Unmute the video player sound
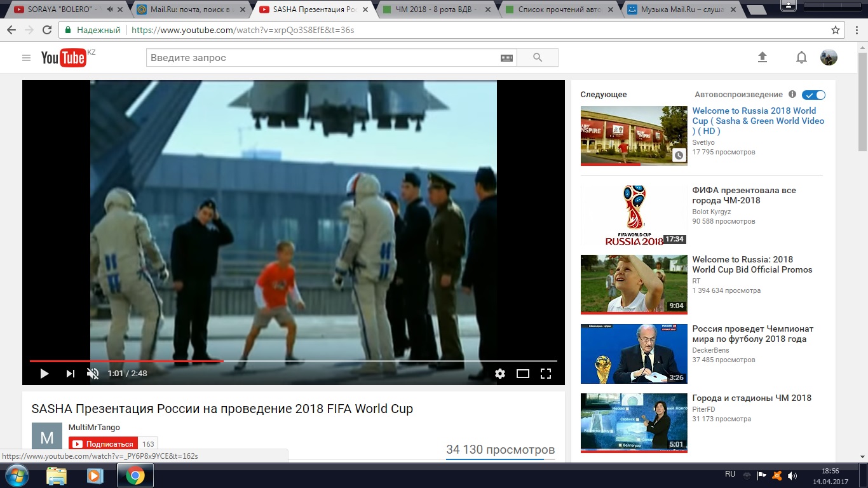This screenshot has width=868, height=488. pyautogui.click(x=93, y=374)
